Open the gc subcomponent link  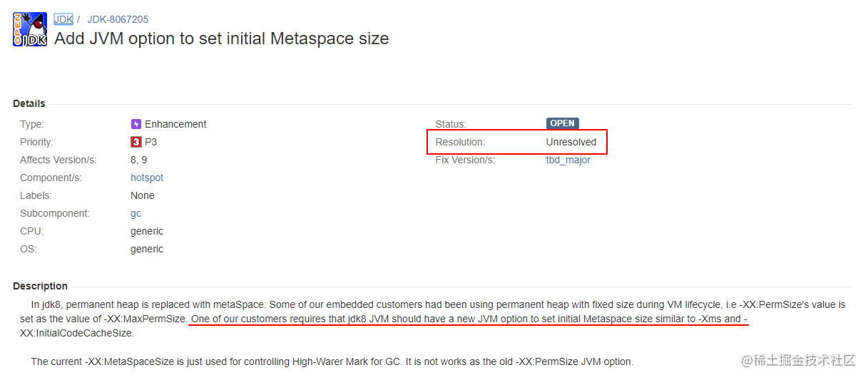[x=136, y=213]
